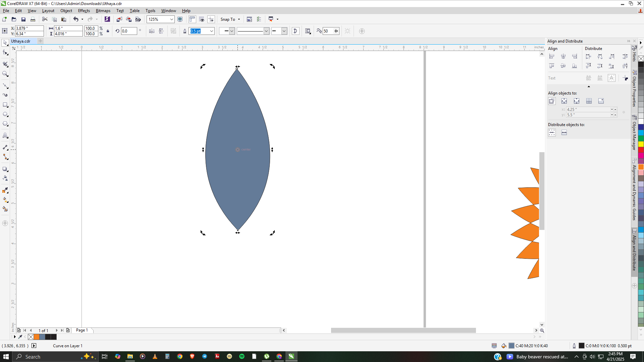Viewport: 644px width, 362px height.
Task: Click the Undo arrow icon
Action: tap(76, 19)
